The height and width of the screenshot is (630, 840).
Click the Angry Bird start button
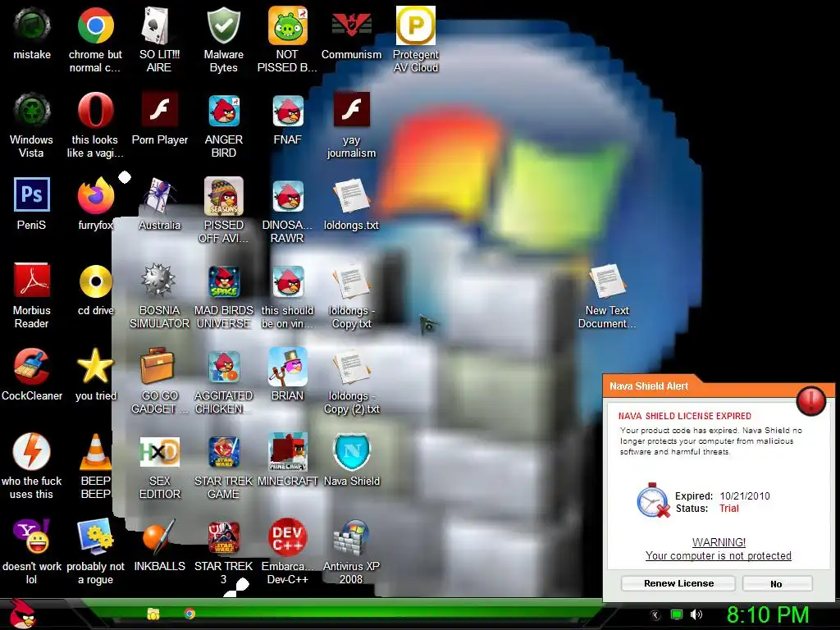pos(24,614)
